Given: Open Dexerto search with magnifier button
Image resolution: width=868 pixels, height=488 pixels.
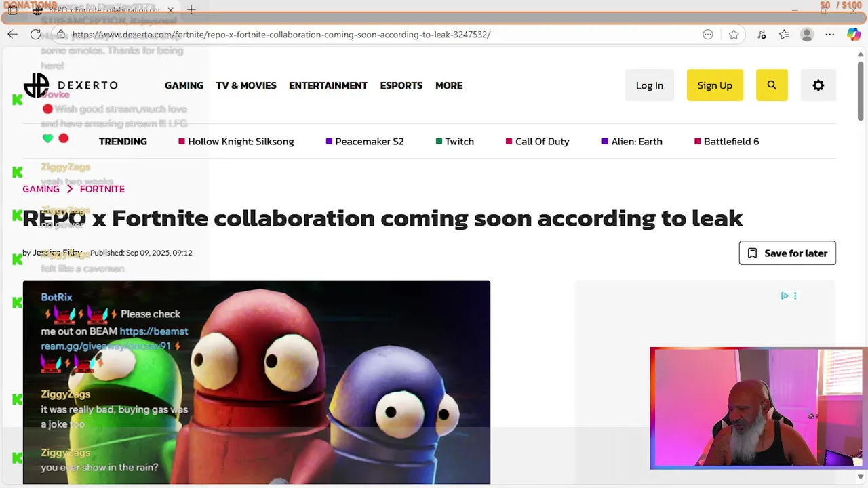Looking at the screenshot, I should click(772, 85).
